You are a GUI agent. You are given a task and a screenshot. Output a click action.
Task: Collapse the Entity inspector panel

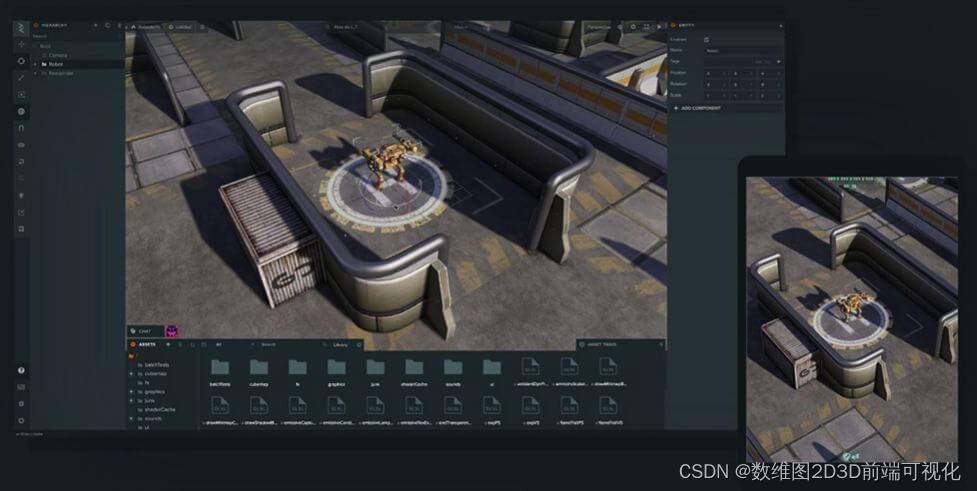781,26
